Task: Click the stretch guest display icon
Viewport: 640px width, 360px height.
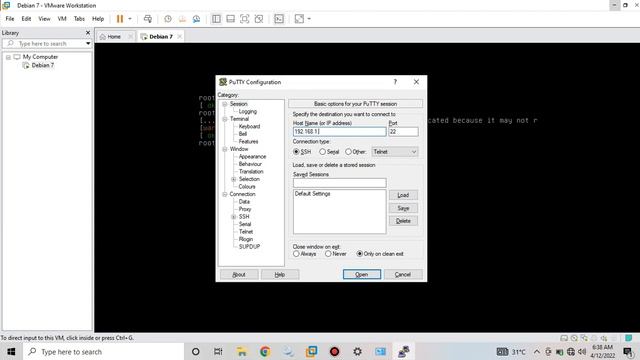Action: tap(299, 19)
